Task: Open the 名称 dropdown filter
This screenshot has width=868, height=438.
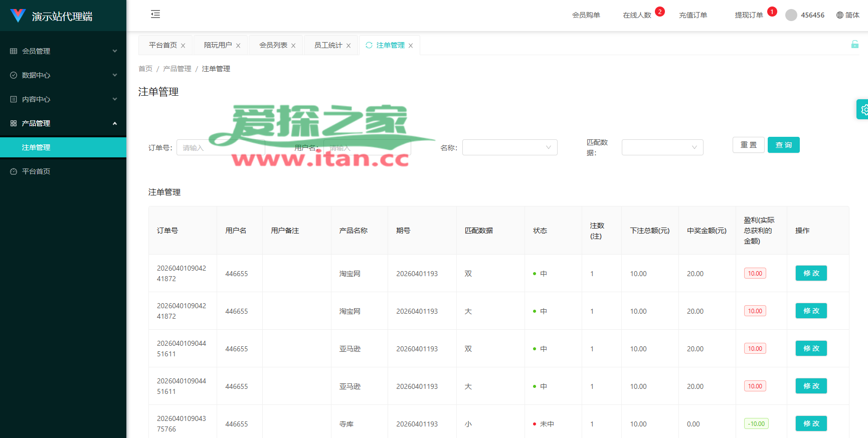Action: coord(509,147)
